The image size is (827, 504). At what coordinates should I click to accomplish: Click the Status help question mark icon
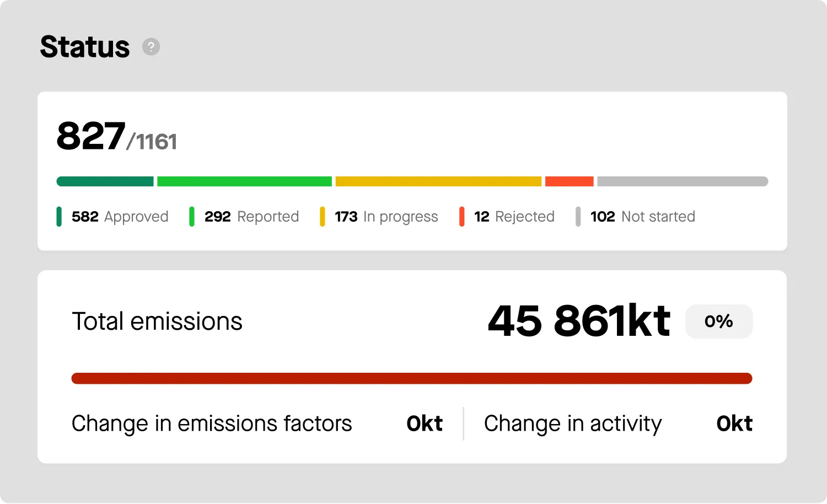151,47
